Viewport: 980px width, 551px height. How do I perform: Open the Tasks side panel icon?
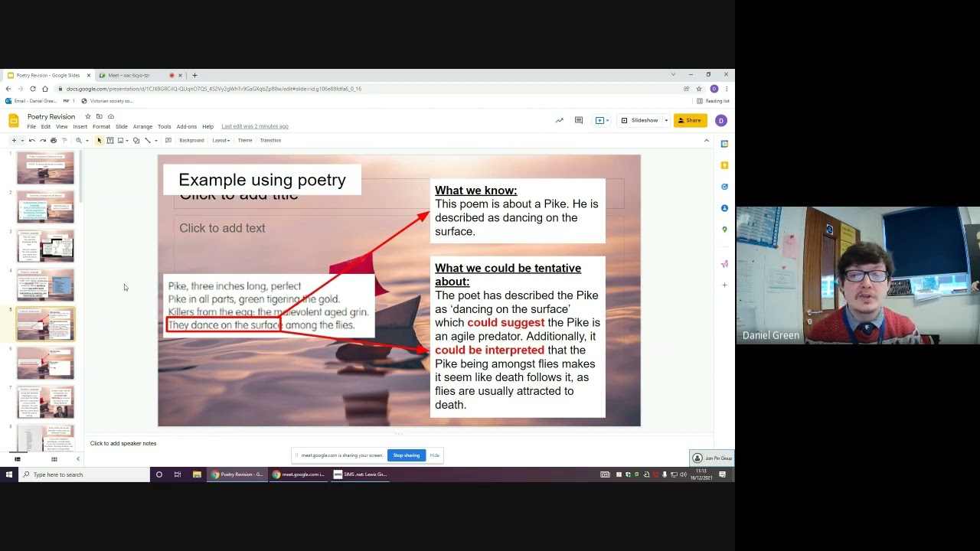coord(724,187)
